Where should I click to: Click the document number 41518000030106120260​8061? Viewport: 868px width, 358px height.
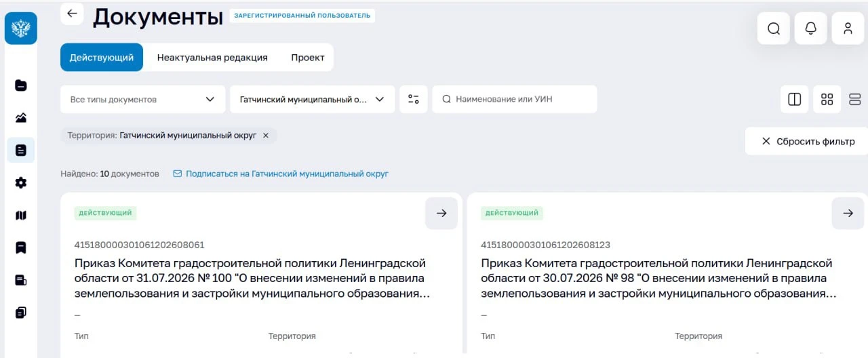[x=139, y=245]
